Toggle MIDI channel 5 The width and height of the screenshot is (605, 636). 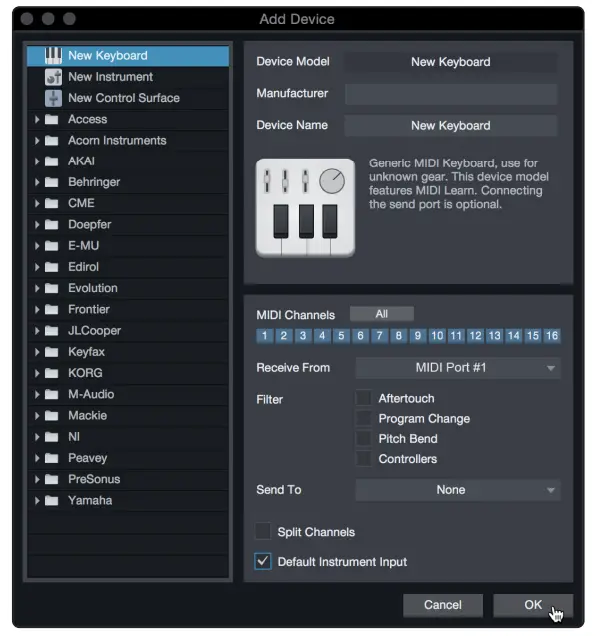[x=341, y=336]
